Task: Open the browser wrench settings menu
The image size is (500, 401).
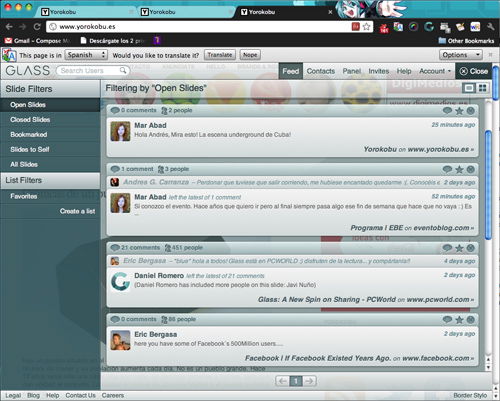Action: [x=490, y=27]
